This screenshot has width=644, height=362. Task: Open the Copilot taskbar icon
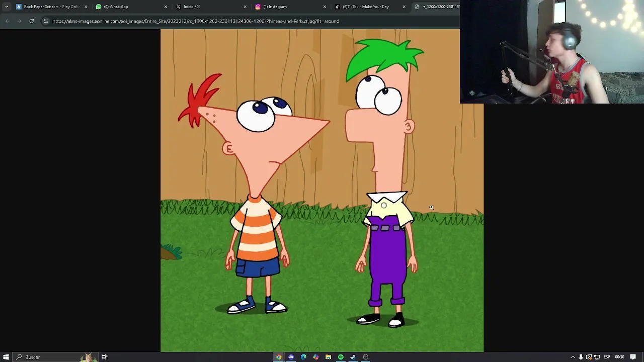pos(315,357)
